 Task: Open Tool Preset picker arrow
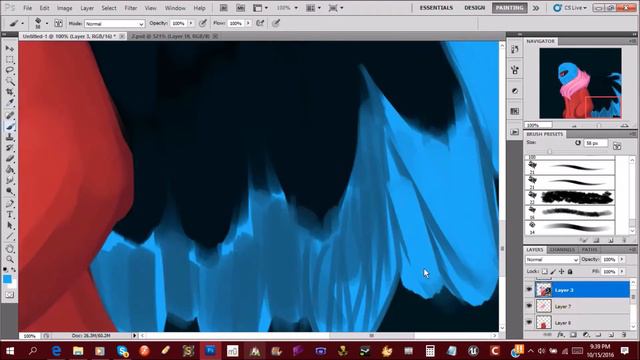(x=22, y=23)
